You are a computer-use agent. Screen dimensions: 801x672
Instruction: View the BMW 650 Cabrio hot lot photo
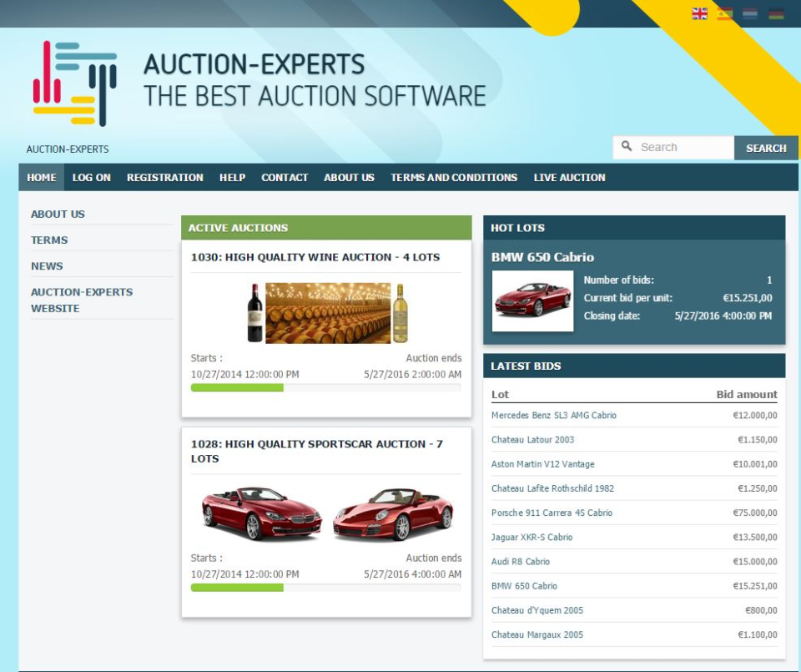pyautogui.click(x=532, y=301)
